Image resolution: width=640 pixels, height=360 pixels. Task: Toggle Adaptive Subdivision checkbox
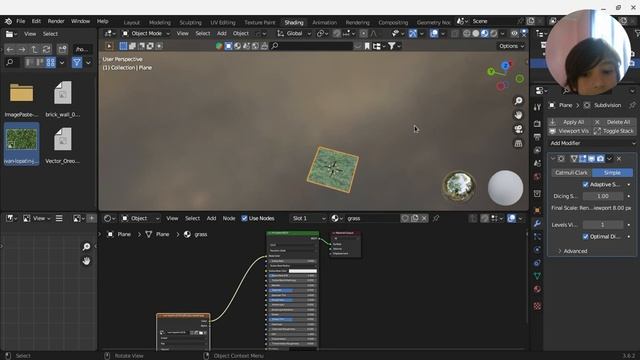[586, 184]
